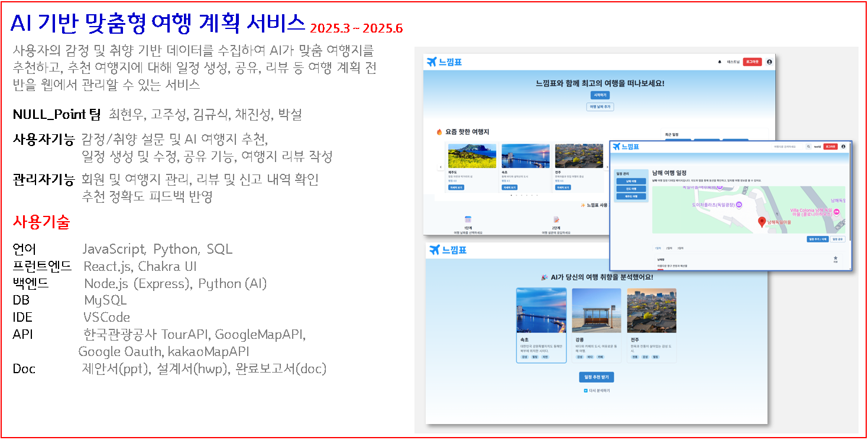Viewport: 868px width, 440px height.
Task: Click the star review icon on the itinerary card
Action: click(x=835, y=258)
